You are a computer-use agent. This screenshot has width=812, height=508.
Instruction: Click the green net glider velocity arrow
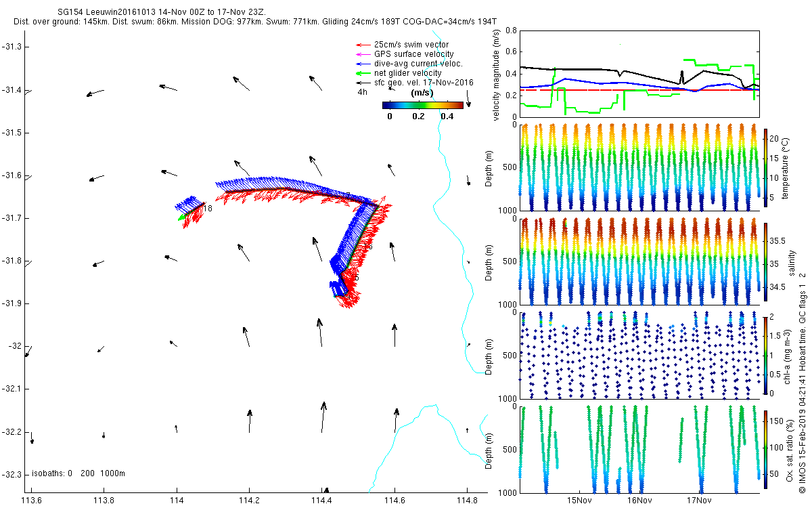click(x=363, y=73)
